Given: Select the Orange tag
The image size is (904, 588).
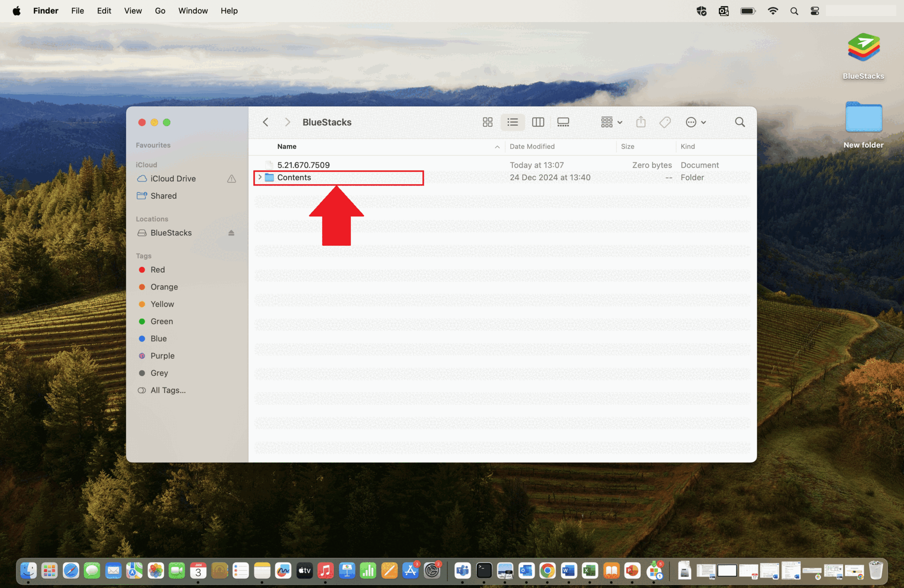Looking at the screenshot, I should pos(164,287).
